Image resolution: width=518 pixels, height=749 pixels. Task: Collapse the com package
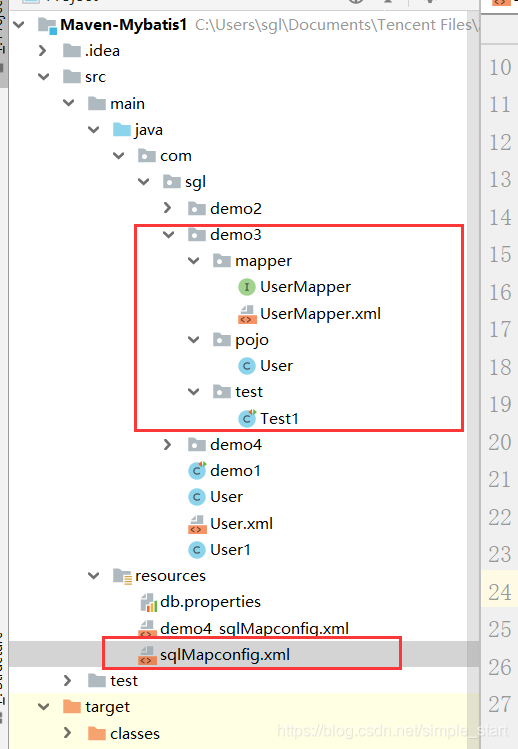click(119, 155)
